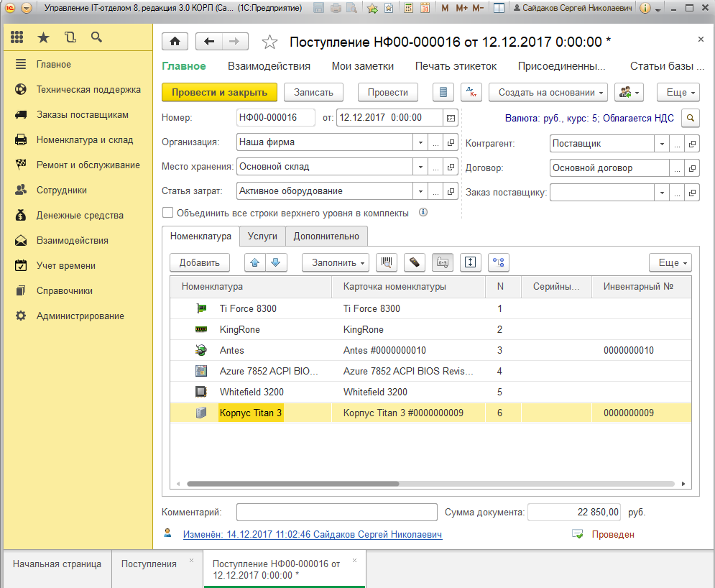Switch to Услуги tab
This screenshot has height=588, width=715.
click(x=262, y=236)
